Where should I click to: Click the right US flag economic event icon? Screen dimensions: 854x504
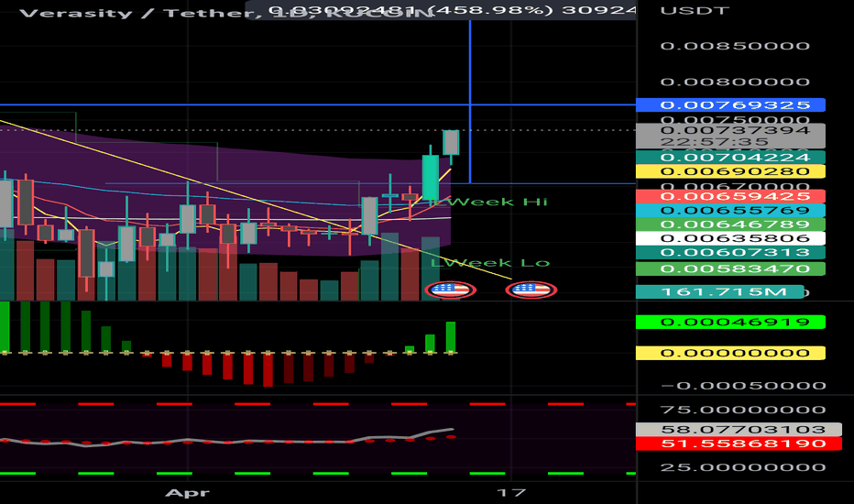click(531, 290)
